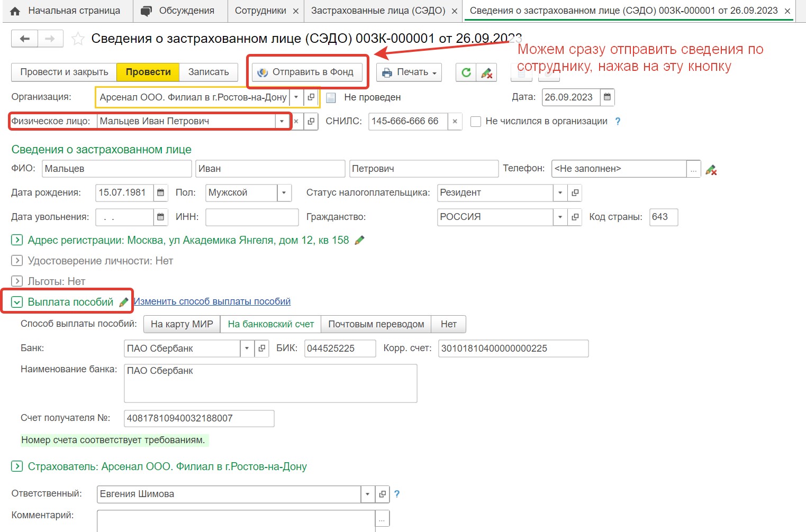
Task: Open the Телефон field's ellipsis button
Action: pos(693,169)
